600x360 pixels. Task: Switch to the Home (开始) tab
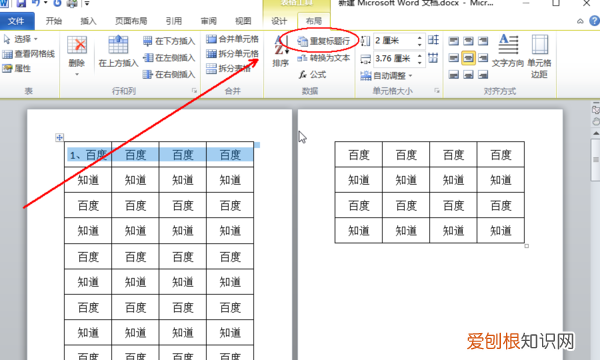click(54, 21)
